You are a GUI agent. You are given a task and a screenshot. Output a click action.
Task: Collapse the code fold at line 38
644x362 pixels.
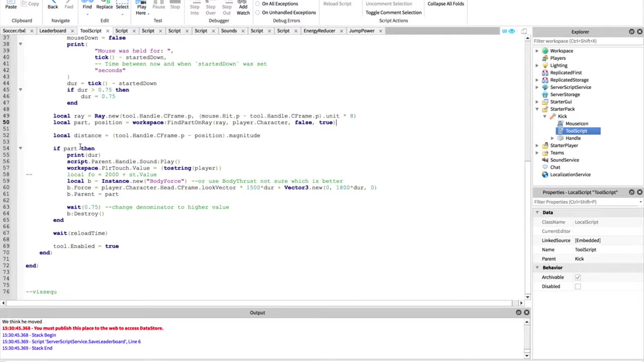(x=20, y=44)
